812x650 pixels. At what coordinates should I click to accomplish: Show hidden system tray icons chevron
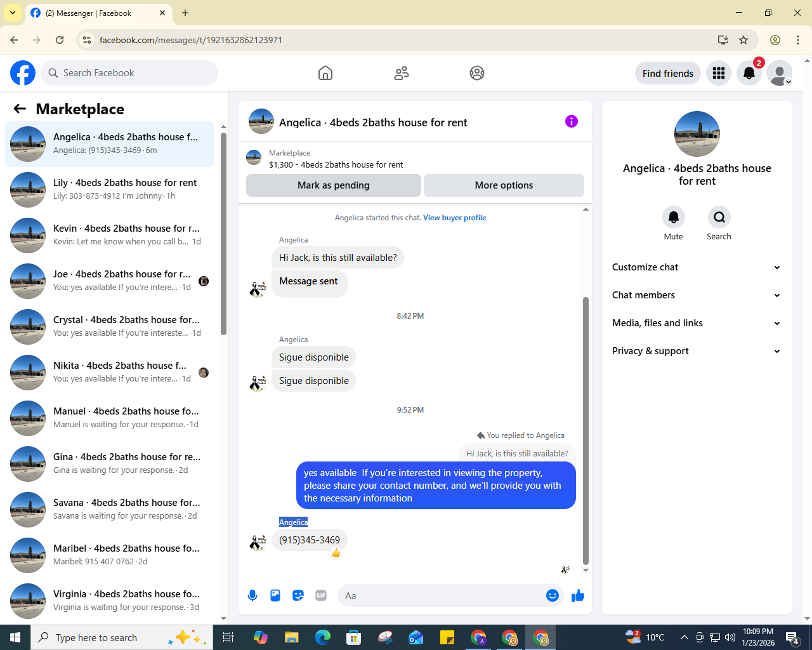684,637
